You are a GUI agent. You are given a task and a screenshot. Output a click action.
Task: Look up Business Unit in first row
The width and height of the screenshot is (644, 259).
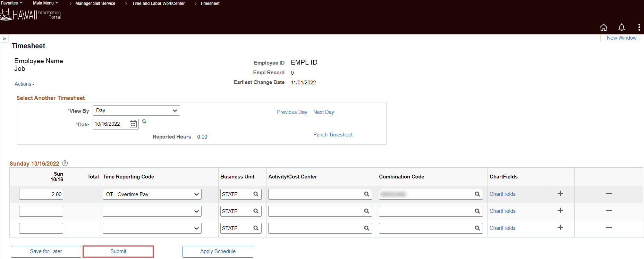click(256, 194)
